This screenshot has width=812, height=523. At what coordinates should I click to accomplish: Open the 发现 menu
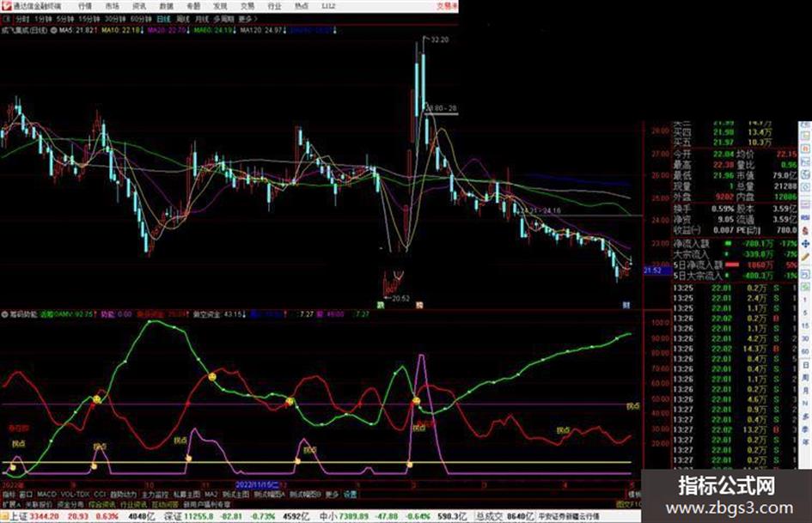(x=220, y=6)
